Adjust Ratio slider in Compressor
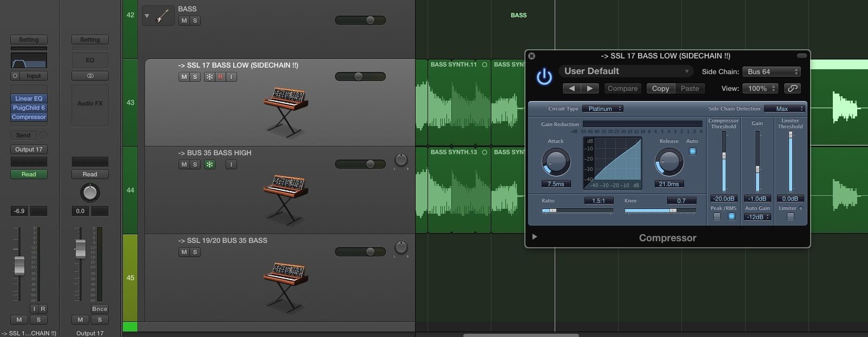Viewport: 868px width, 337px height. 577,210
